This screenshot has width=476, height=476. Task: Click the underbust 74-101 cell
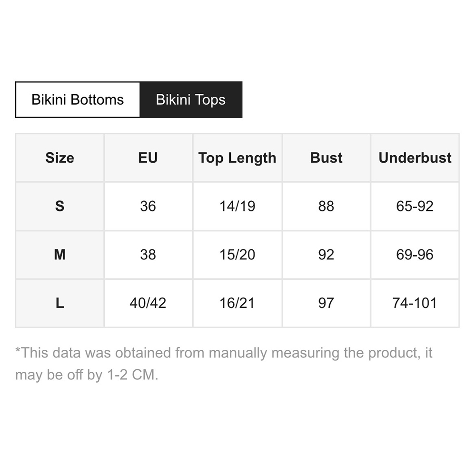pos(415,303)
